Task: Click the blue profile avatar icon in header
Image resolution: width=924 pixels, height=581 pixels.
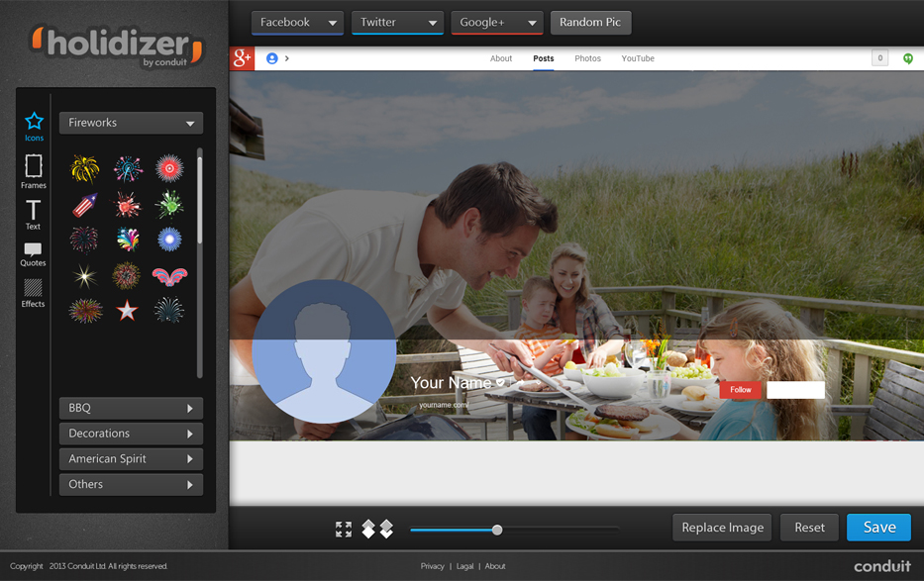Action: coord(271,58)
